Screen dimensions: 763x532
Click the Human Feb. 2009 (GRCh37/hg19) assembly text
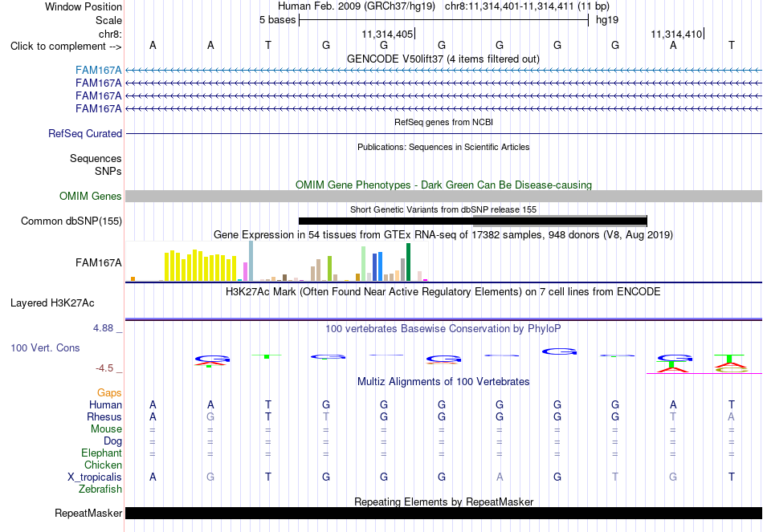[x=357, y=6]
